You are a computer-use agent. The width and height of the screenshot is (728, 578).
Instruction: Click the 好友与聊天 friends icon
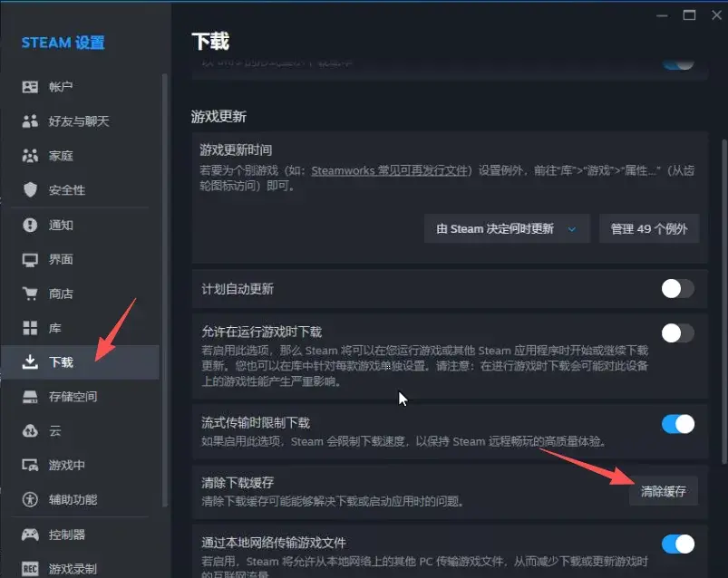[30, 121]
